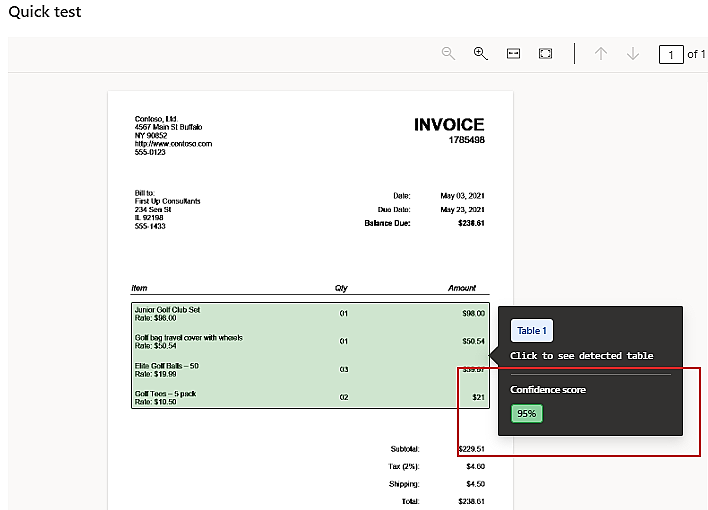
Task: Click the Subtotal value $229.51
Action: pos(470,449)
